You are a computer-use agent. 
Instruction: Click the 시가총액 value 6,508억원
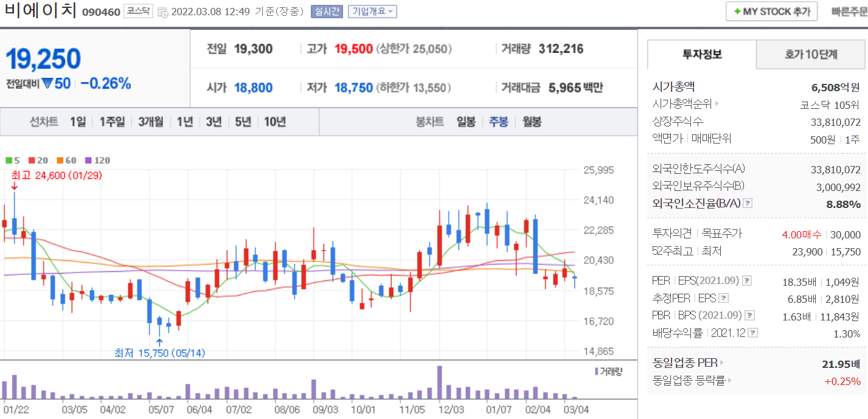coord(836,87)
